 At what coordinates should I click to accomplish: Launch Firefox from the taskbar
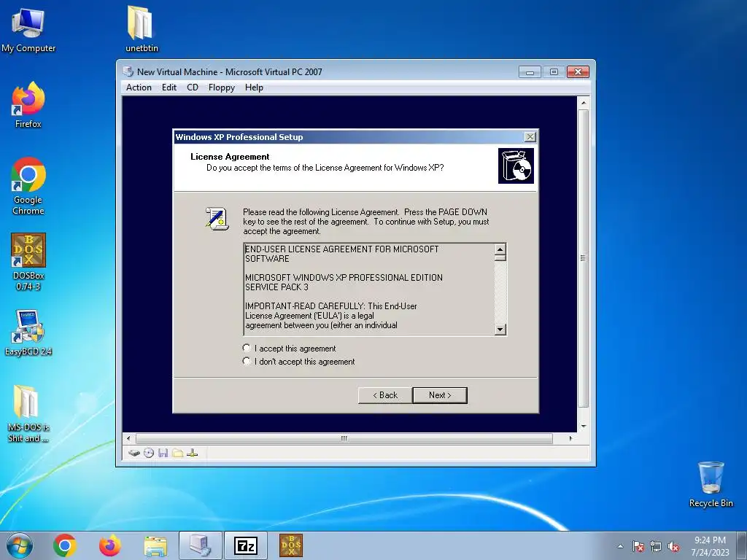coord(109,545)
